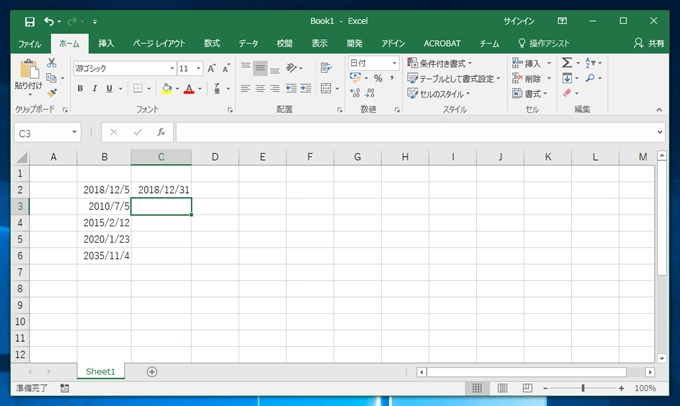Open the number format 日付 dropdown
Image resolution: width=680 pixels, height=406 pixels.
point(394,63)
